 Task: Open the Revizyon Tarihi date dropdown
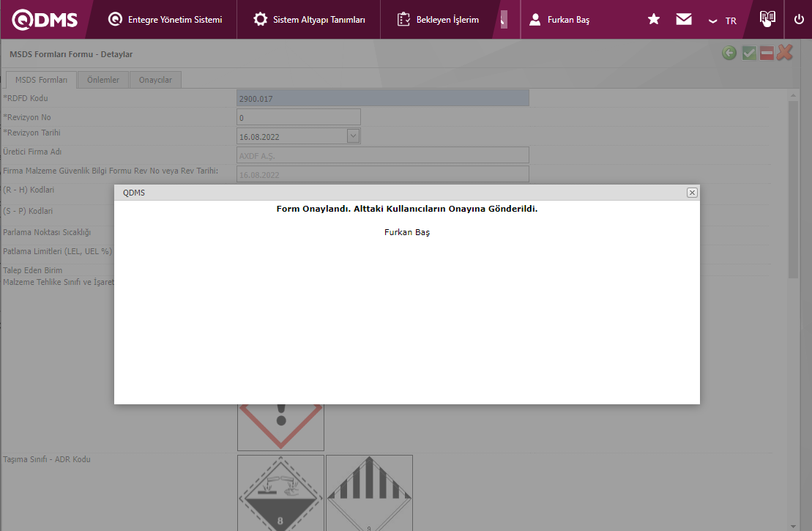353,136
